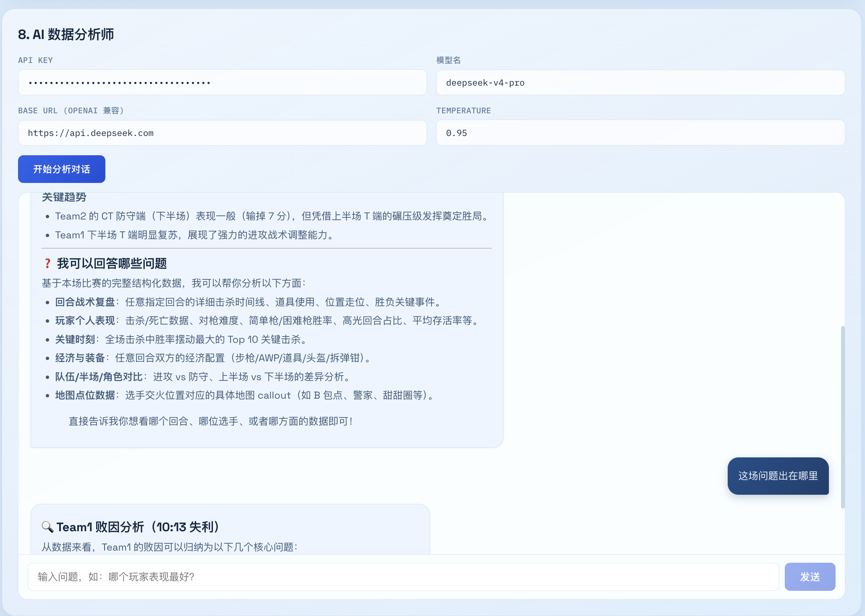This screenshot has width=865, height=616.
Task: Click the 发送 send button
Action: (810, 577)
